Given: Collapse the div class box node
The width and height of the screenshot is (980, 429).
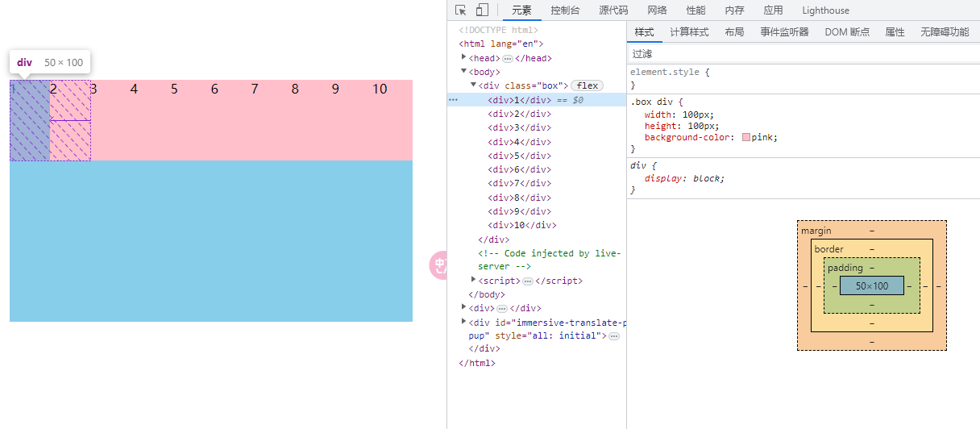Looking at the screenshot, I should [x=473, y=85].
